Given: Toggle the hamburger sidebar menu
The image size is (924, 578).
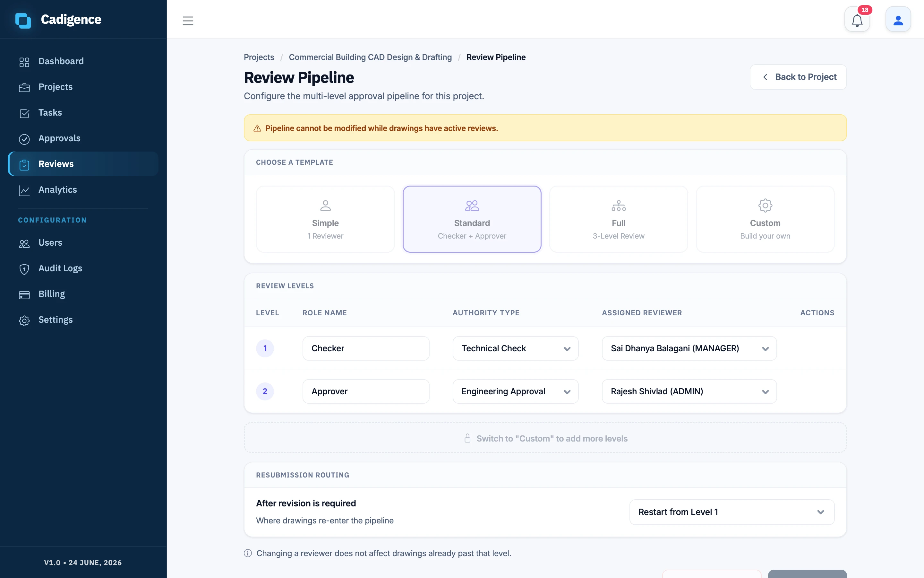Looking at the screenshot, I should (188, 21).
